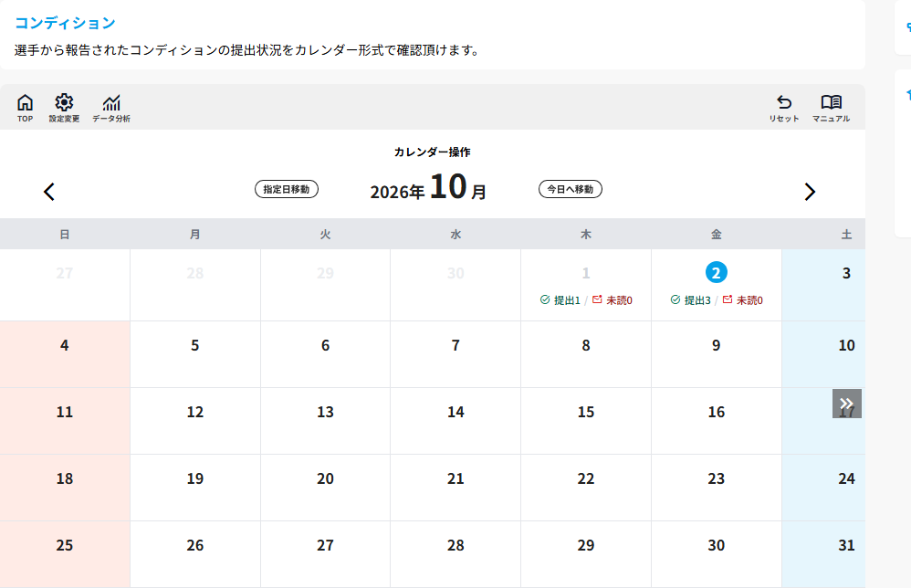Select October 1 in the calendar
This screenshot has width=911, height=588.
pyautogui.click(x=586, y=273)
